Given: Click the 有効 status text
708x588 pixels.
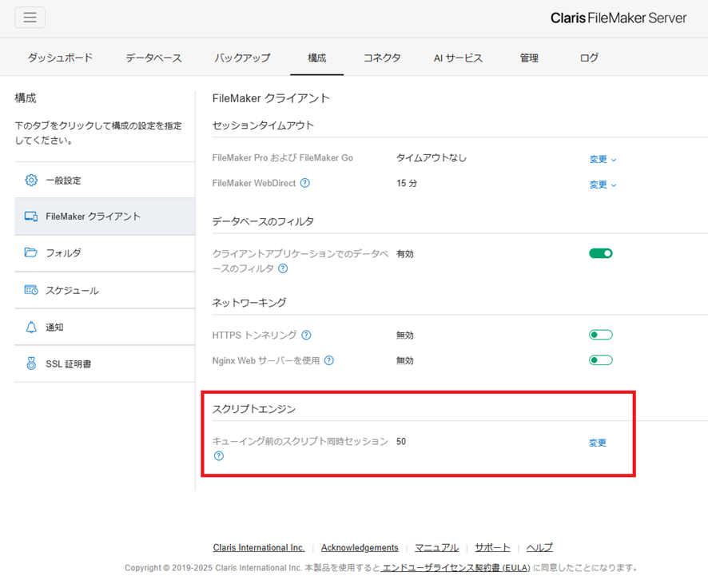Looking at the screenshot, I should click(x=404, y=253).
